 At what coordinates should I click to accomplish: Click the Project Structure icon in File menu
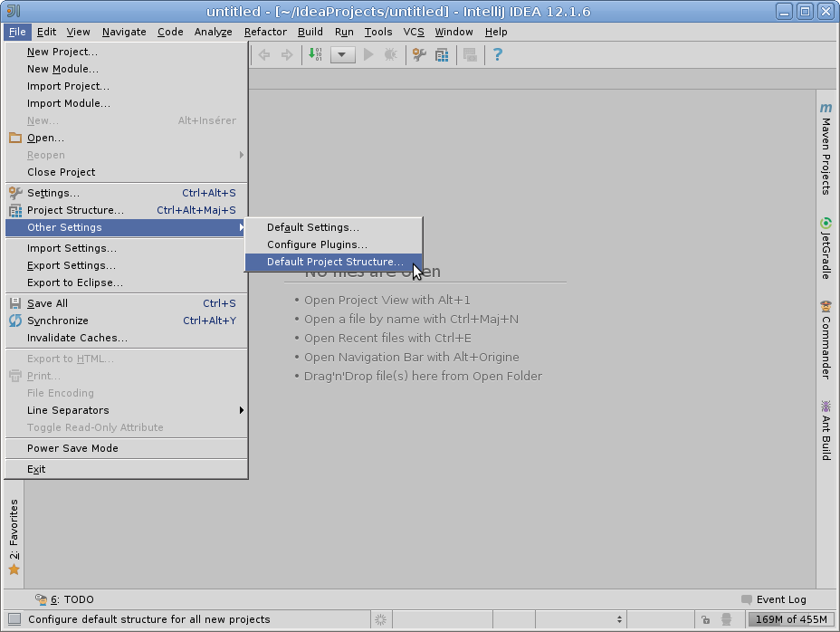(x=15, y=210)
